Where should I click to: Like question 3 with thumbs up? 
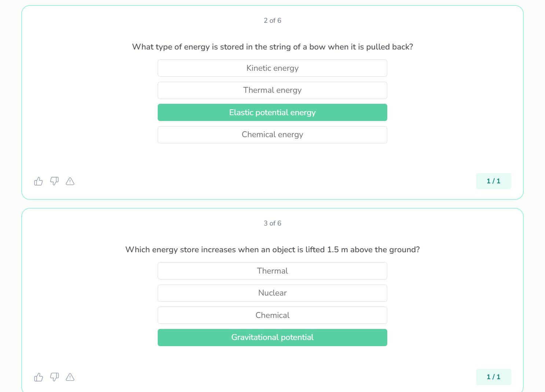tap(39, 377)
